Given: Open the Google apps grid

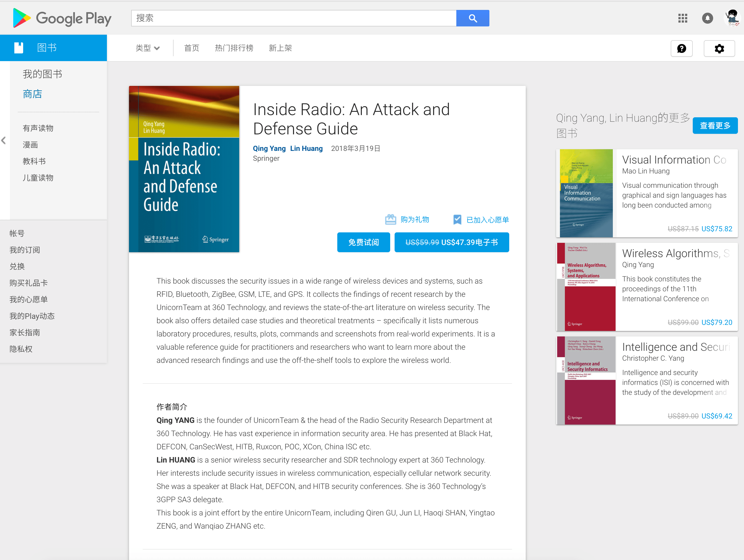Looking at the screenshot, I should [x=683, y=18].
